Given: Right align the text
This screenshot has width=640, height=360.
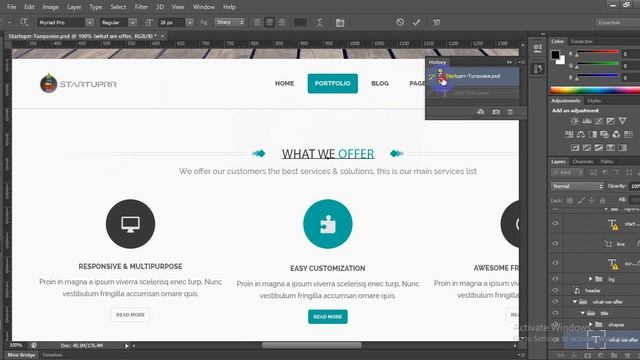Looking at the screenshot, I should [x=282, y=22].
